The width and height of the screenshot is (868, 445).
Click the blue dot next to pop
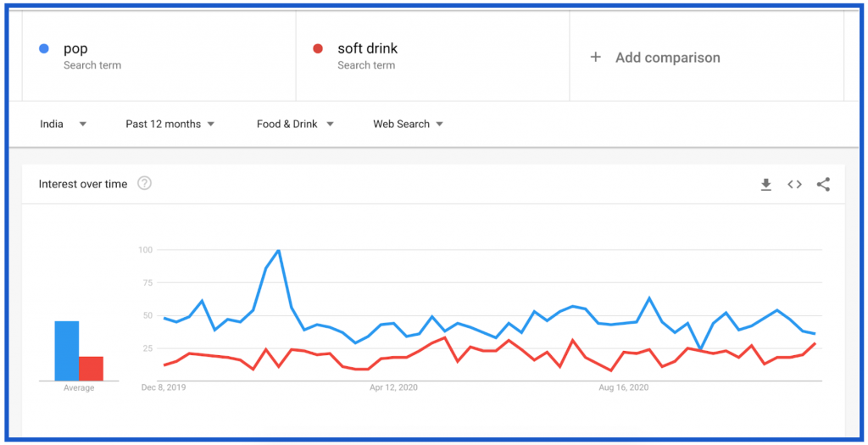pos(44,48)
